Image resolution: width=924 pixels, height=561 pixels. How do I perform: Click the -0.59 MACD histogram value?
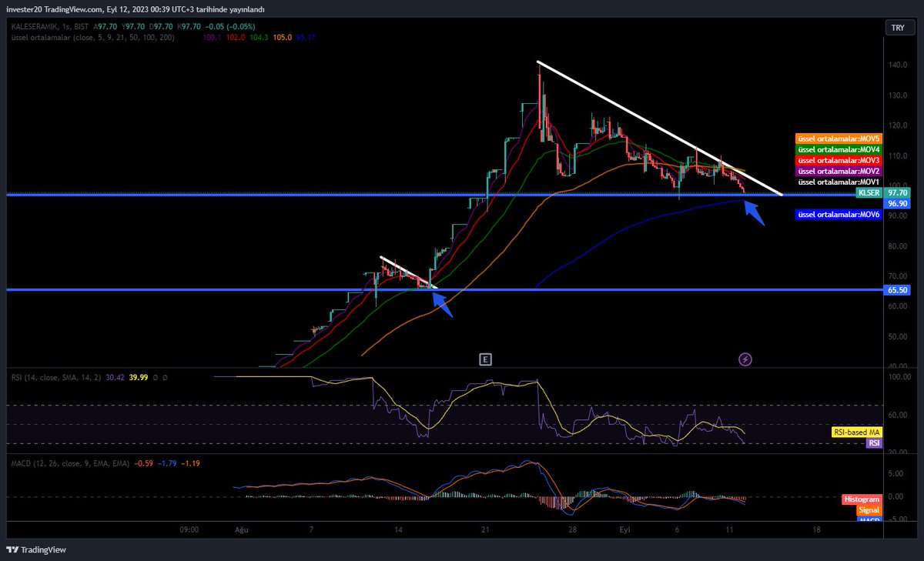(x=144, y=463)
